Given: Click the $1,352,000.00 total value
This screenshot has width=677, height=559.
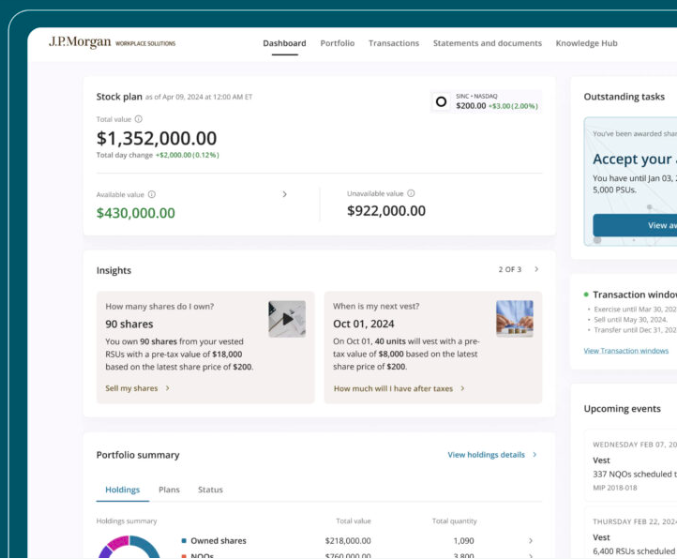Looking at the screenshot, I should coord(156,138).
